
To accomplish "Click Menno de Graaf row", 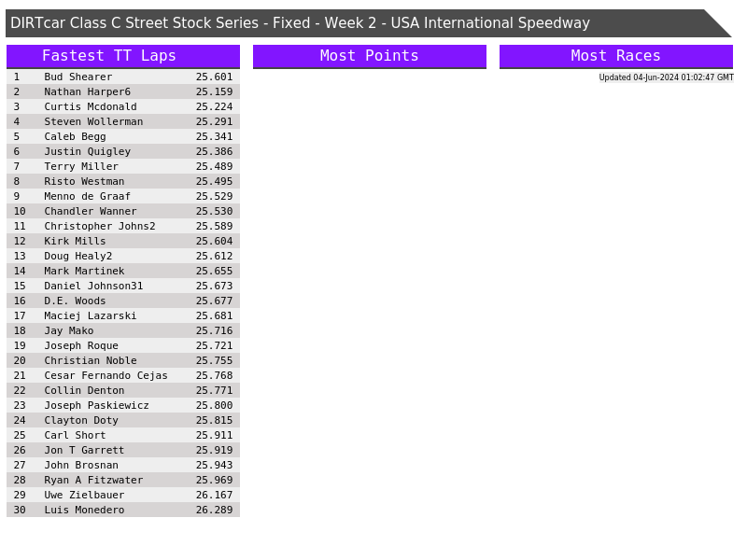I will (87, 196).
